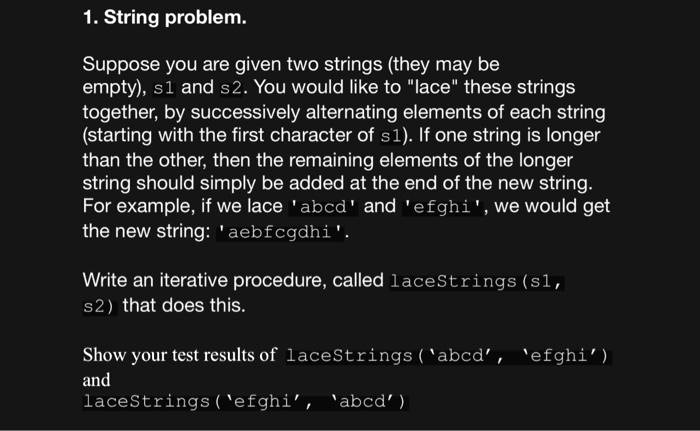Screen dimensions: 700x431
Task: Click the inline code 's2' before 'You would like'
Action: [231, 88]
